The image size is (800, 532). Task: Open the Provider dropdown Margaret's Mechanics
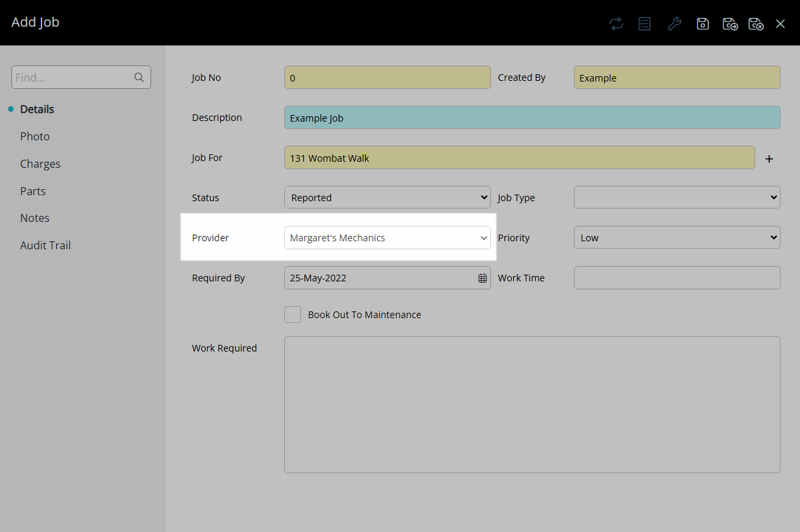click(387, 238)
